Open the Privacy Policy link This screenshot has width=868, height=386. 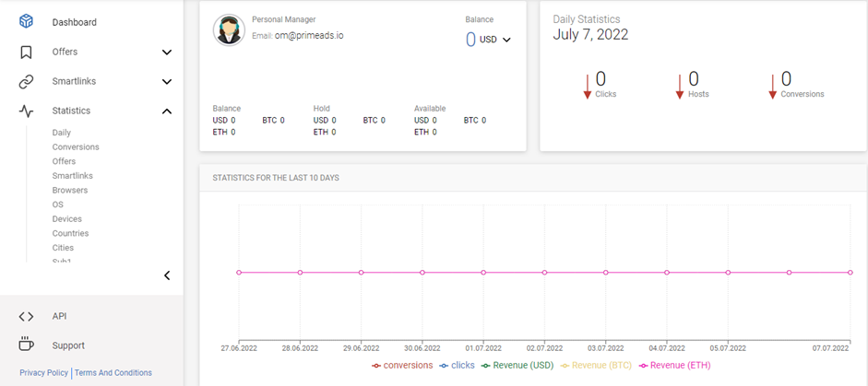tap(43, 373)
